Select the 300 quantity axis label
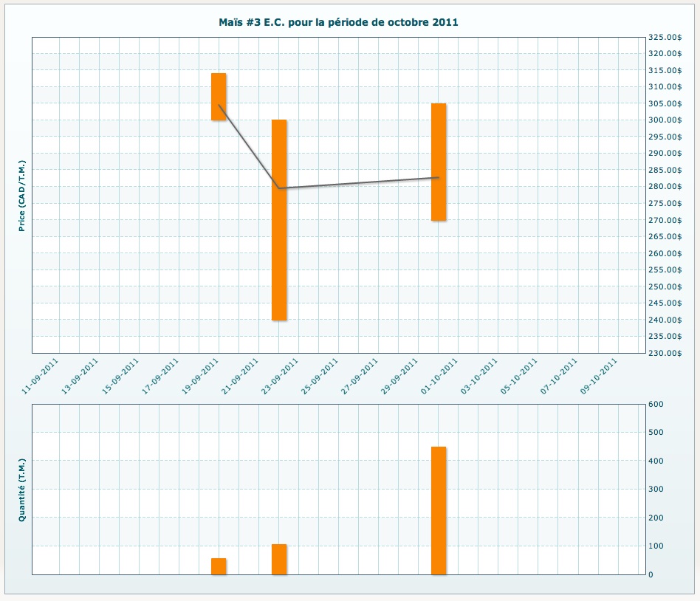The height and width of the screenshot is (601, 700). pyautogui.click(x=656, y=490)
